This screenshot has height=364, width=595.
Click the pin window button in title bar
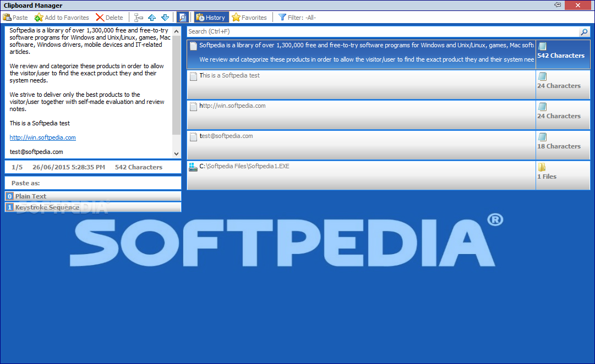pos(558,5)
